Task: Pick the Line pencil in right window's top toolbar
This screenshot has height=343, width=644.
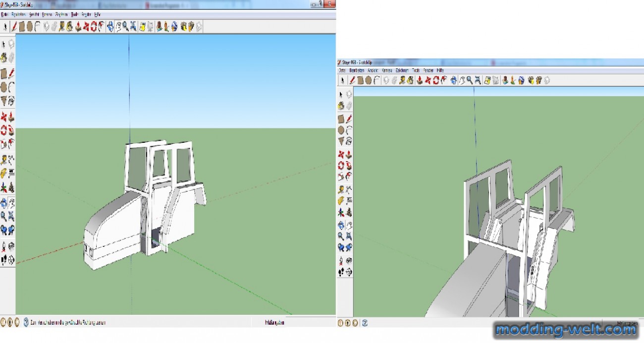Action: pos(352,80)
